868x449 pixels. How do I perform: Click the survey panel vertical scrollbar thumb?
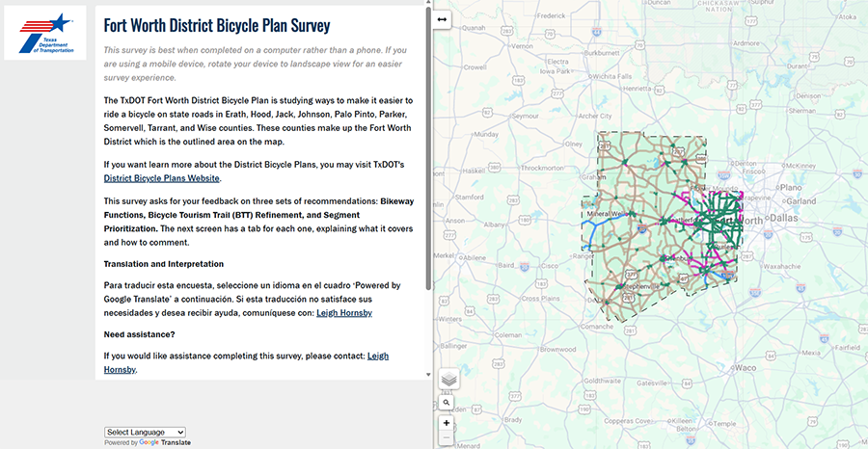click(x=428, y=149)
